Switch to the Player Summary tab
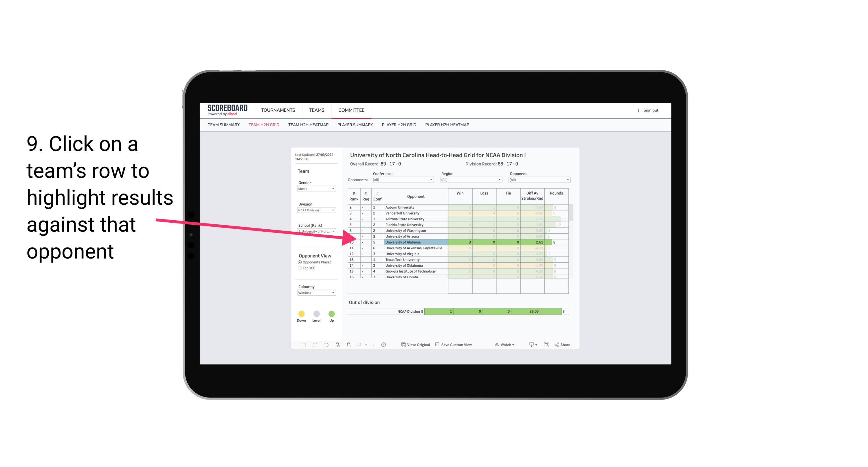Viewport: 868px width, 467px height. 355,125
